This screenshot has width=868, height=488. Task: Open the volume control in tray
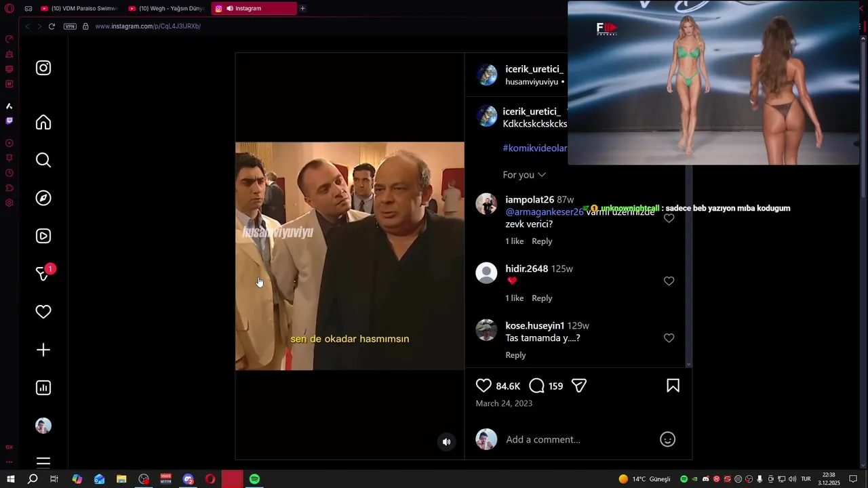tap(792, 479)
